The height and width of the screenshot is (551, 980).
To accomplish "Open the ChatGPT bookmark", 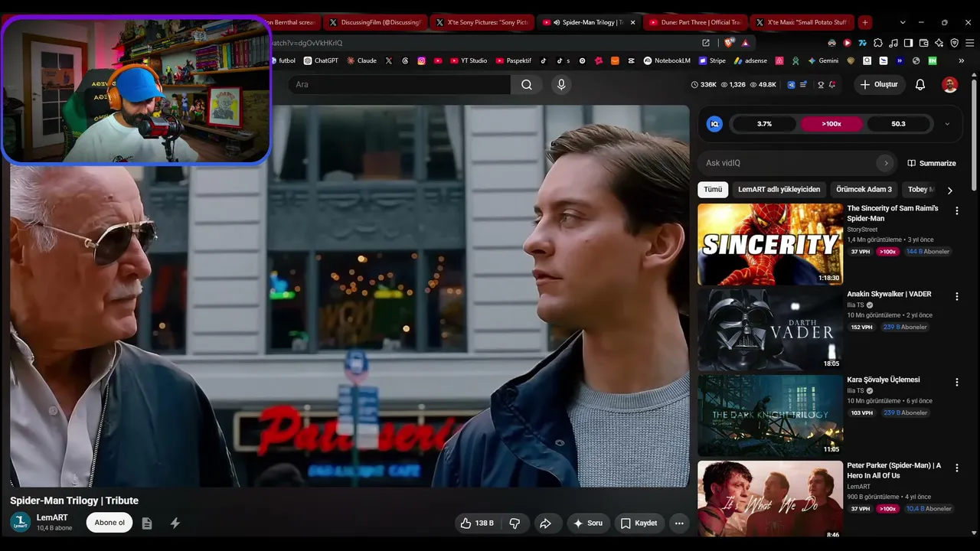I will pos(321,60).
